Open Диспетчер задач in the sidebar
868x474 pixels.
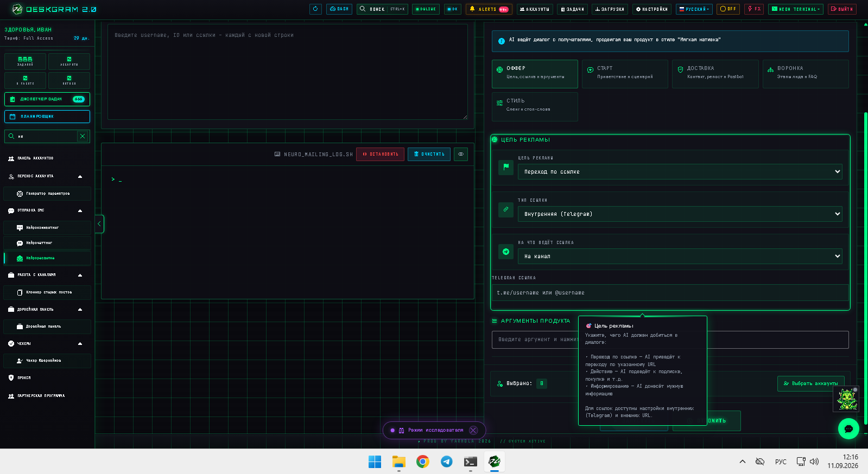pyautogui.click(x=47, y=99)
